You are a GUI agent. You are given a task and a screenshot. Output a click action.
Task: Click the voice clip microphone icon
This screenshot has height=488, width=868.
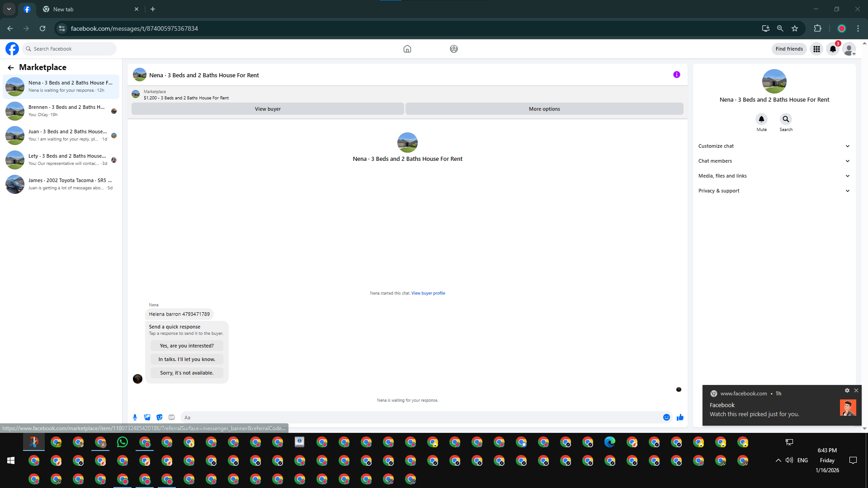[x=135, y=418]
